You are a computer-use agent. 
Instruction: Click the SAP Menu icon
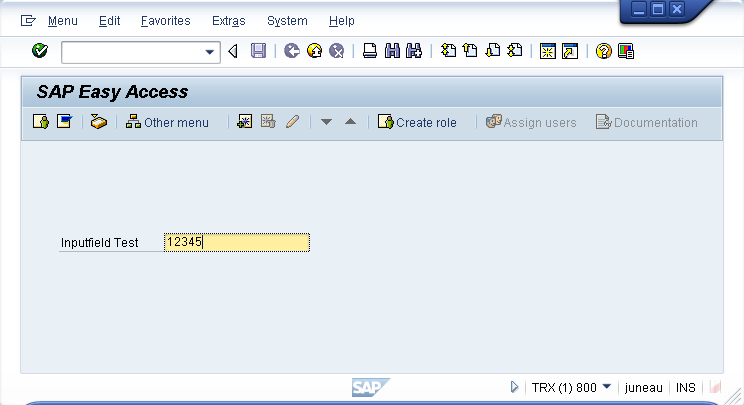point(65,122)
